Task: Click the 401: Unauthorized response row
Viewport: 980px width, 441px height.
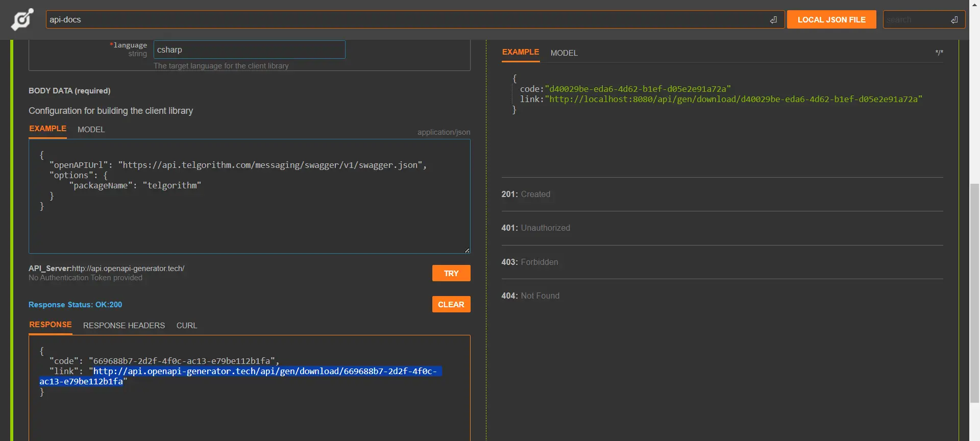Action: (722, 228)
